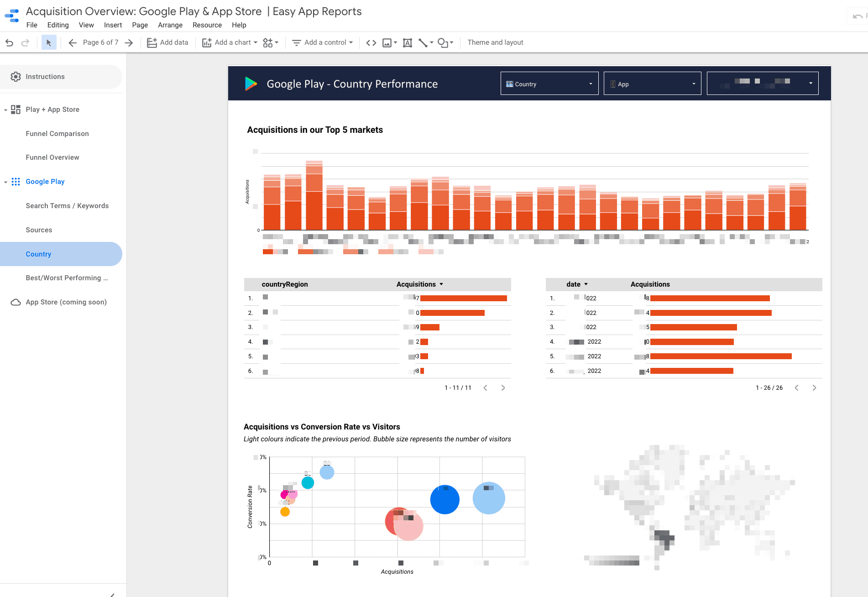Advance to the next report page
868x597 pixels.
tap(129, 42)
